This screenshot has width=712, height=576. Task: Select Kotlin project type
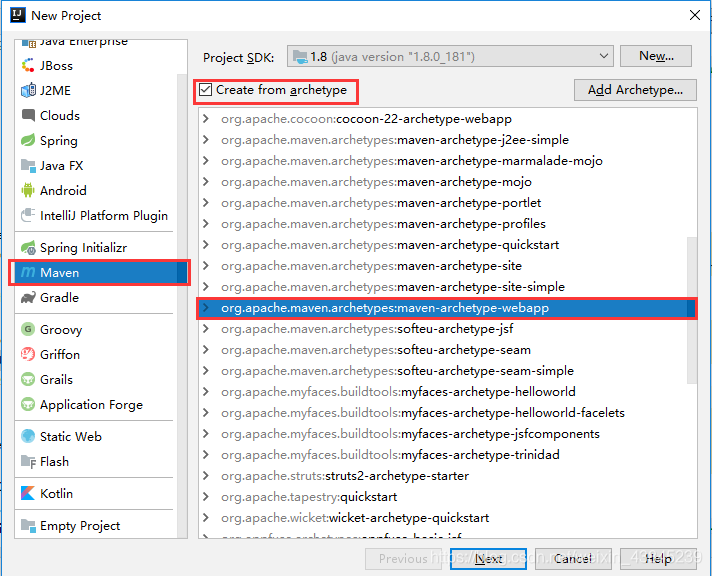(x=96, y=493)
